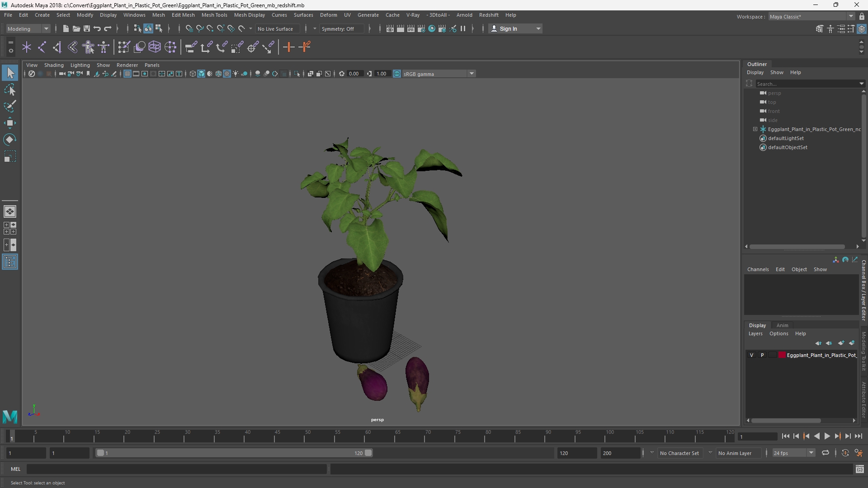Click the time range slider end handle

(368, 453)
